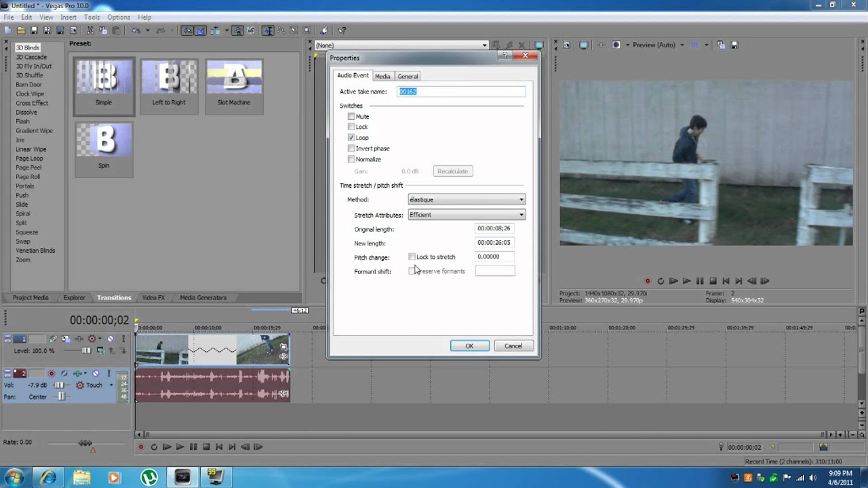Uncheck the Loop switch checkbox
The height and width of the screenshot is (488, 868).
351,138
